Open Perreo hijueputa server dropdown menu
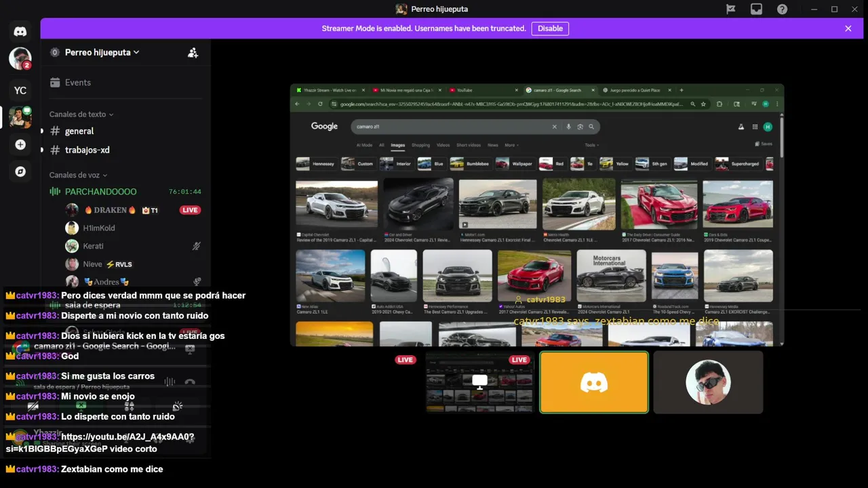The image size is (868, 488). point(102,52)
